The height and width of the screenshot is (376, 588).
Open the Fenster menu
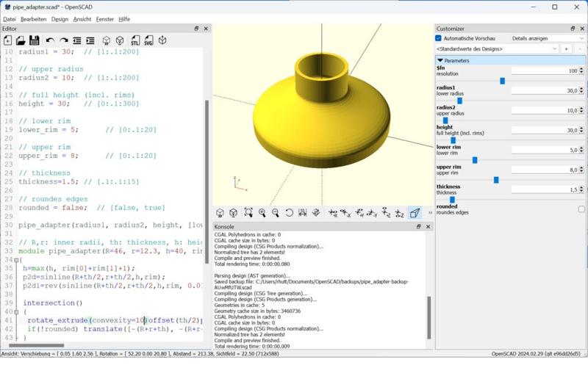(104, 19)
